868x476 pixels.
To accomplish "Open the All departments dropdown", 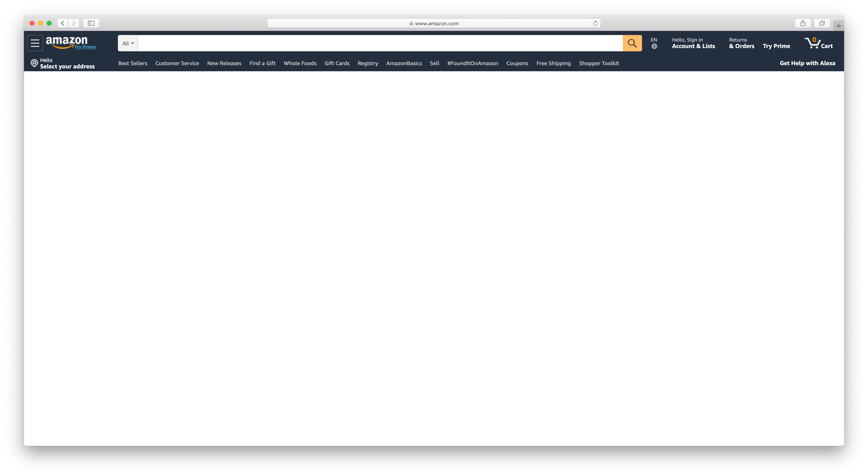I will click(x=128, y=43).
